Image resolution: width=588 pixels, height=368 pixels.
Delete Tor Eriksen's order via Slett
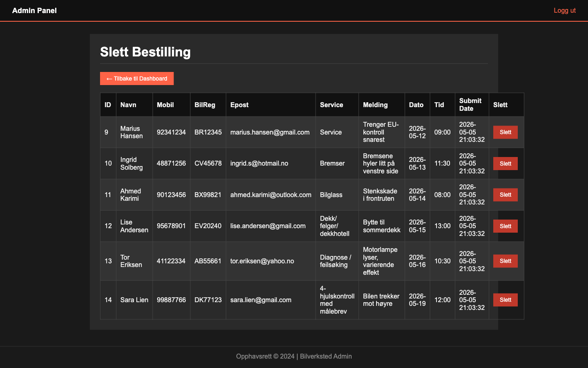click(505, 261)
